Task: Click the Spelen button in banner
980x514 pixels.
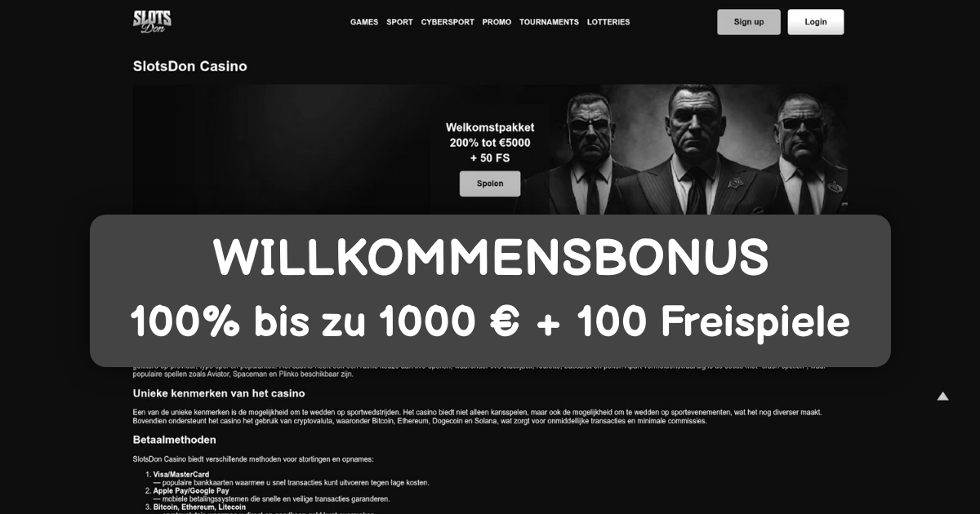Action: pos(490,184)
